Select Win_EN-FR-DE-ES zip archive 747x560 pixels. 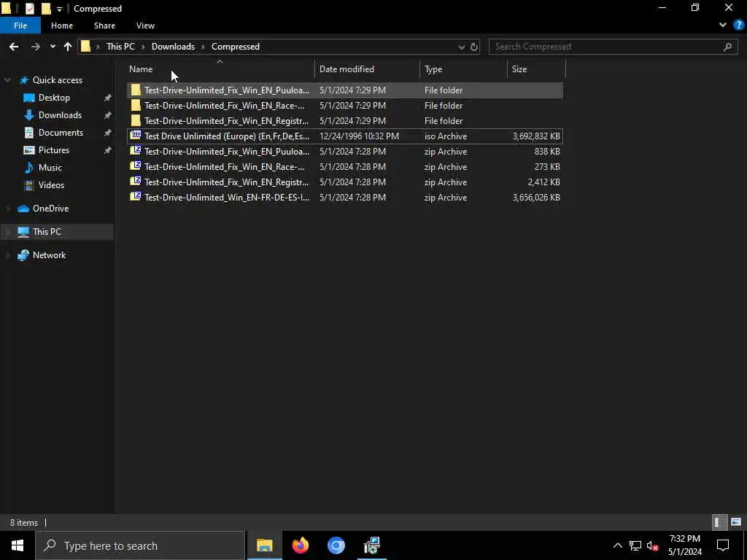(x=345, y=197)
